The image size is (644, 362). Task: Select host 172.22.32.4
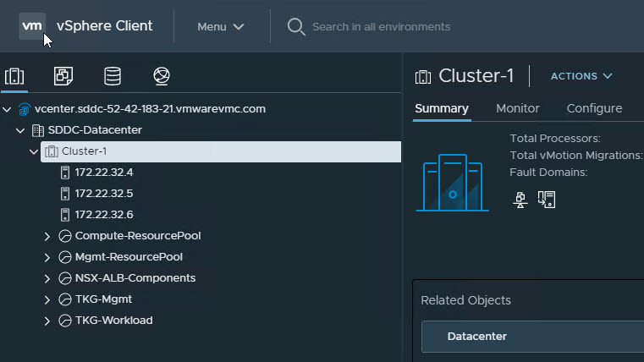click(x=104, y=173)
